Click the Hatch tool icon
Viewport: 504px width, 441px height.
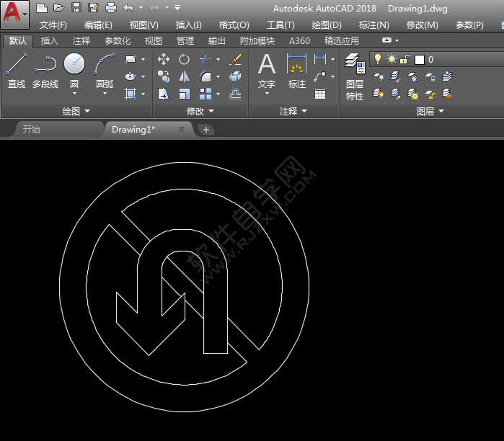point(131,94)
